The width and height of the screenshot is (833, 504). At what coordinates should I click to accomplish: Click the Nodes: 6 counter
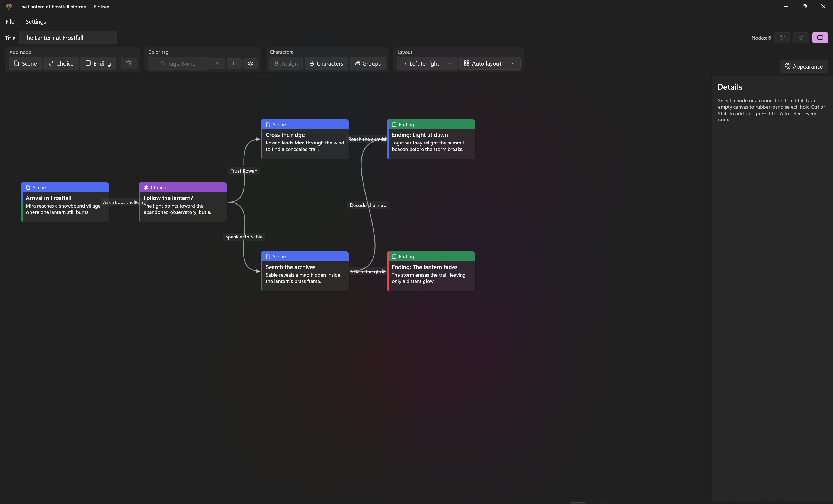pyautogui.click(x=761, y=38)
